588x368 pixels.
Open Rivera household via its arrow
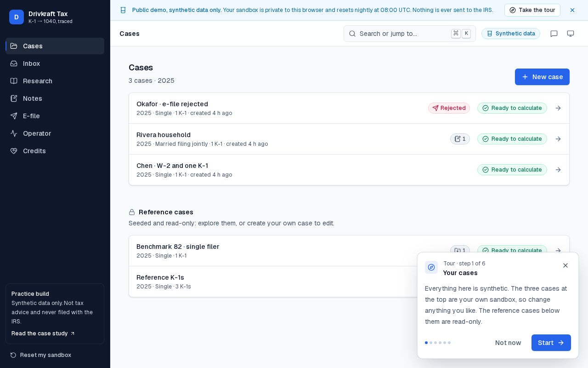tap(558, 139)
